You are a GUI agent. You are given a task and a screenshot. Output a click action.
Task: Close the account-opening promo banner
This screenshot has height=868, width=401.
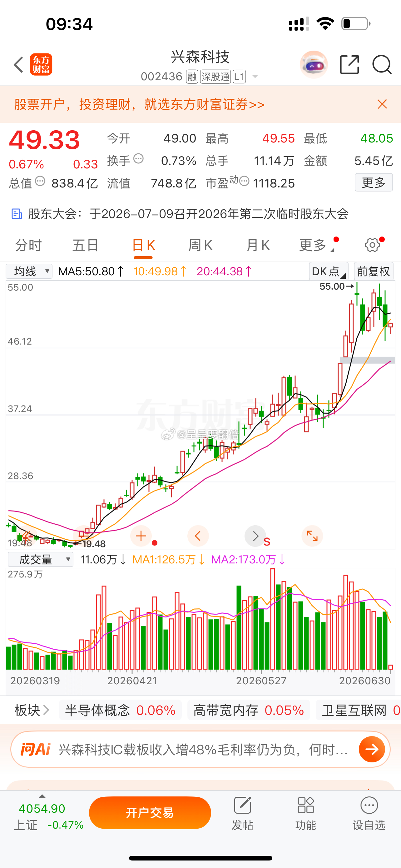point(382,104)
